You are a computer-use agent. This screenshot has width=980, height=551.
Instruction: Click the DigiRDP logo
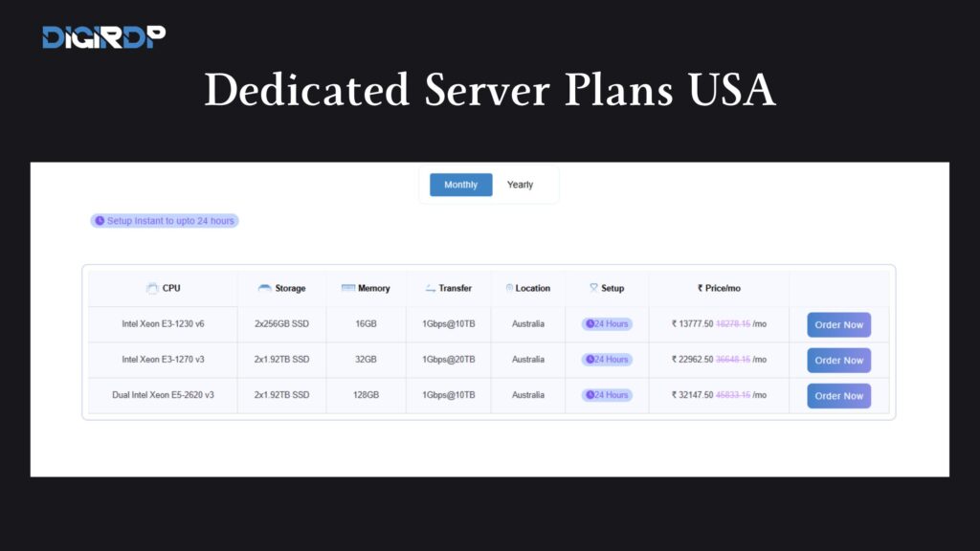point(103,37)
